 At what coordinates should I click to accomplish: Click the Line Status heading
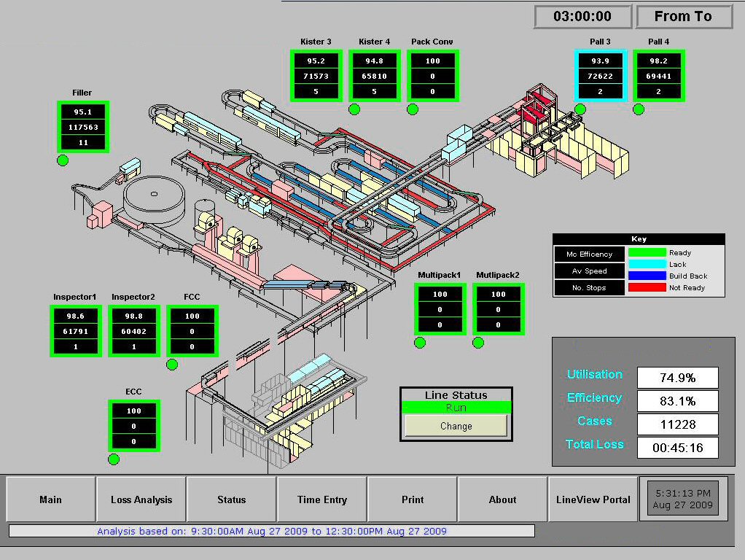click(456, 395)
